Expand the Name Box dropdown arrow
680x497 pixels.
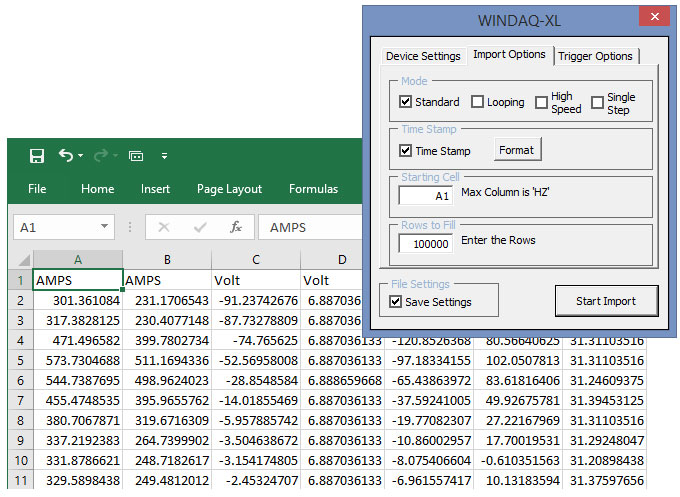point(104,226)
